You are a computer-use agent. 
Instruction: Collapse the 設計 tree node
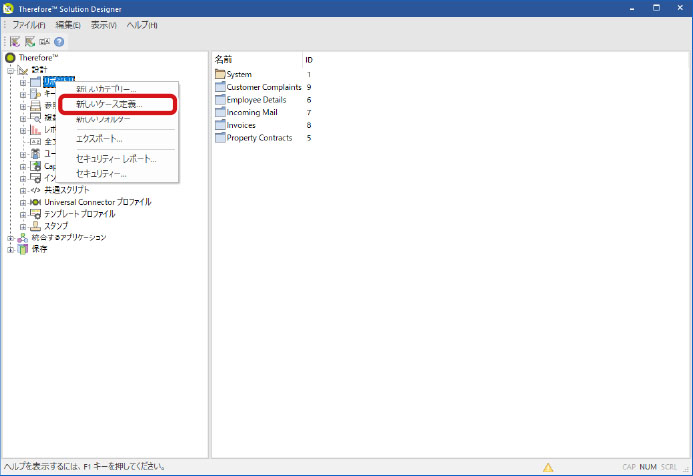coord(10,70)
